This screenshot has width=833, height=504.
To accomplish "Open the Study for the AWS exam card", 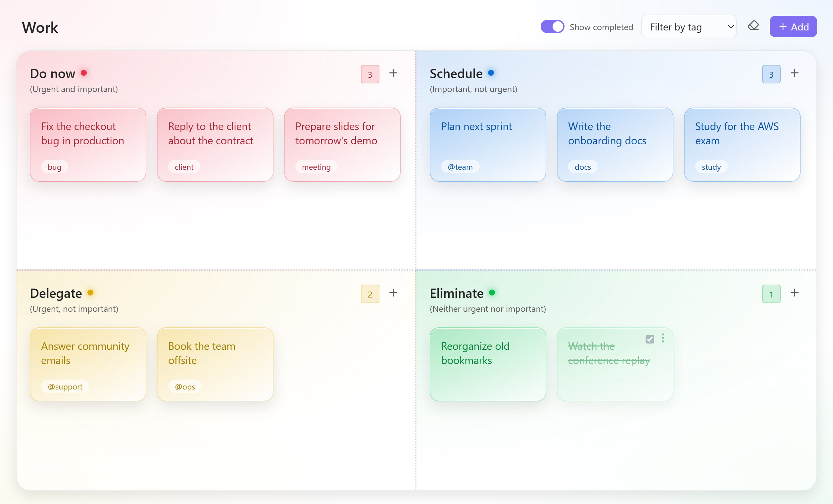I will pyautogui.click(x=742, y=145).
